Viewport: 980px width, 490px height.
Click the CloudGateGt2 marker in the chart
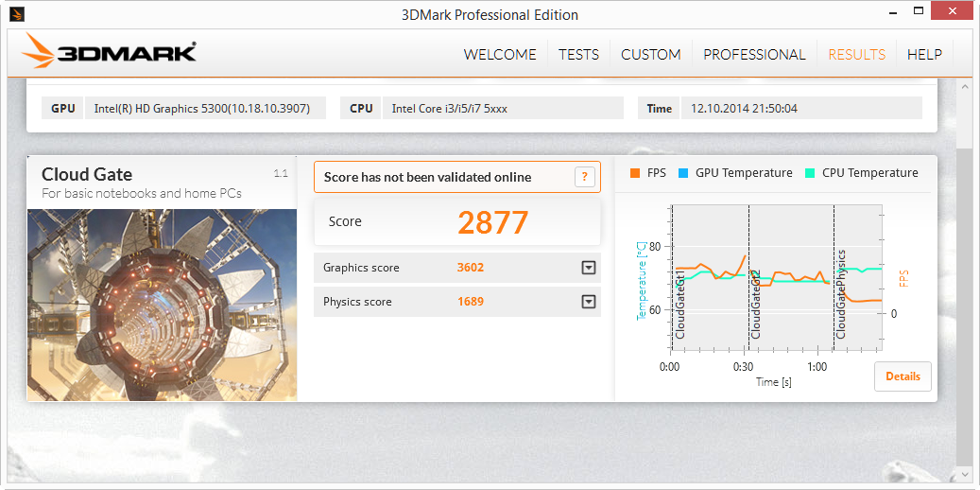(x=756, y=305)
